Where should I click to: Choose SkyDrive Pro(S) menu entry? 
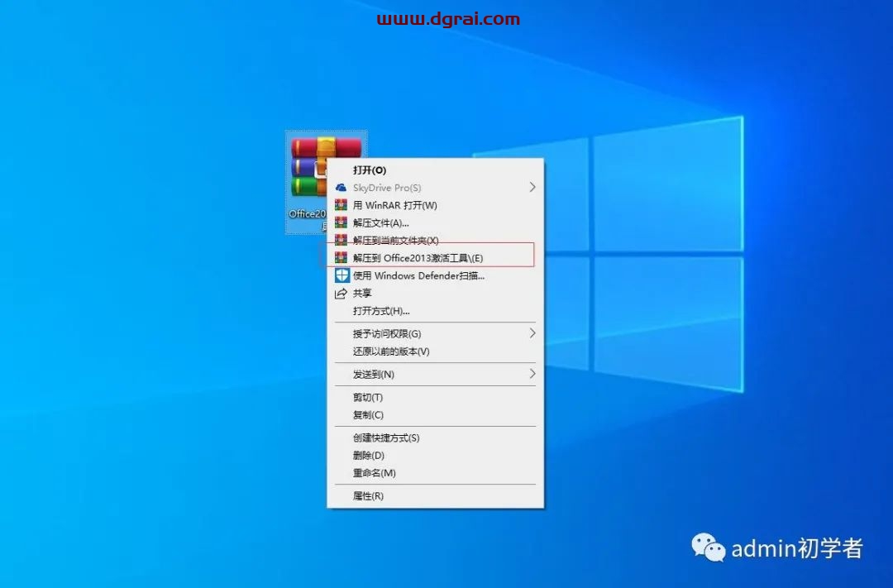435,188
